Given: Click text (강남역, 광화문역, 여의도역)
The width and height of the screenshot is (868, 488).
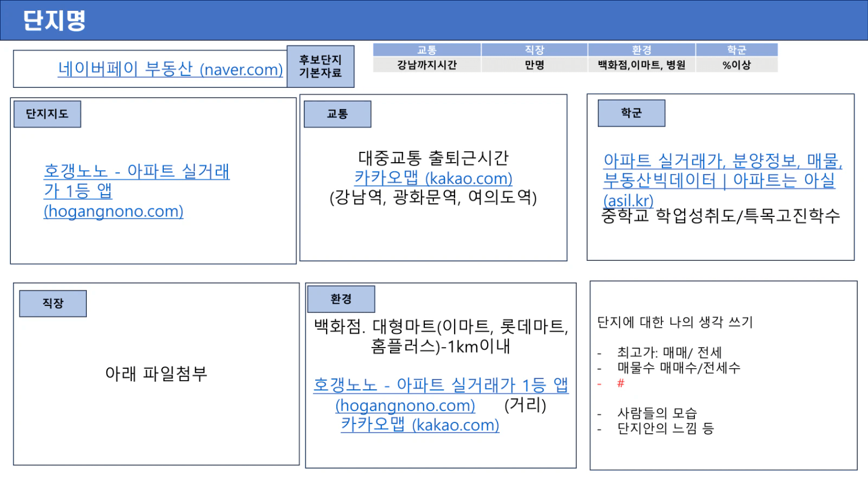Looking at the screenshot, I should point(433,197).
